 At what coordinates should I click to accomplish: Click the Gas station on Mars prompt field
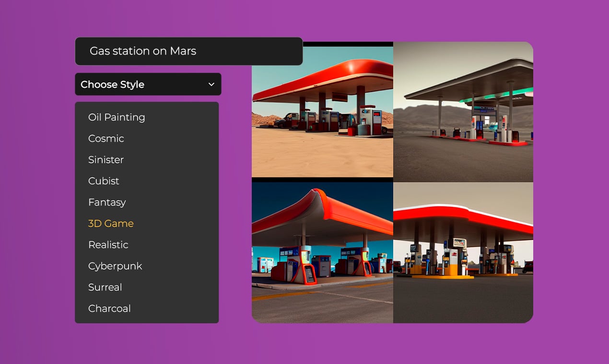pyautogui.click(x=189, y=51)
